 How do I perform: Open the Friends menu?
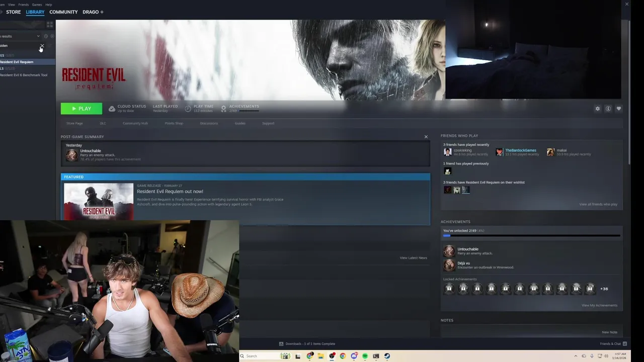(x=24, y=5)
